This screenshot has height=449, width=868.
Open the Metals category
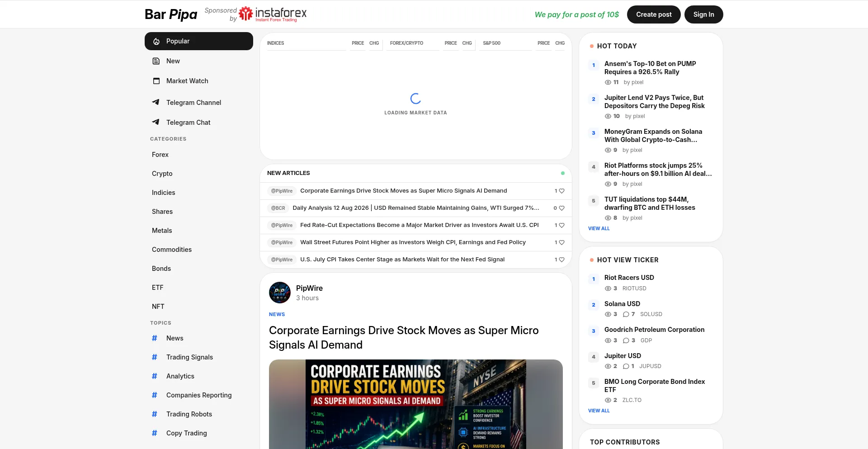point(162,231)
